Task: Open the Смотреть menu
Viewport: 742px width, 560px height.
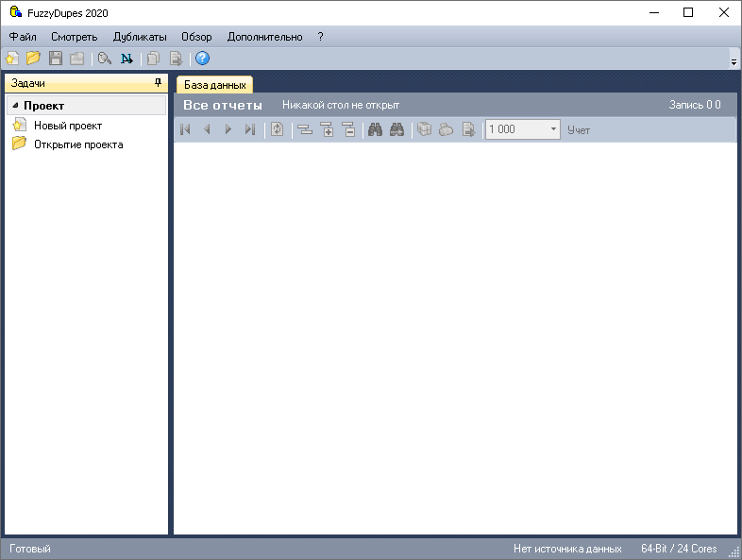Action: click(x=75, y=37)
